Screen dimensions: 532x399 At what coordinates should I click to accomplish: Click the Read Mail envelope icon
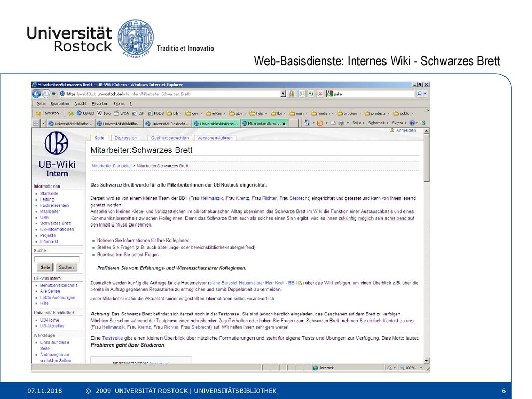[333, 123]
